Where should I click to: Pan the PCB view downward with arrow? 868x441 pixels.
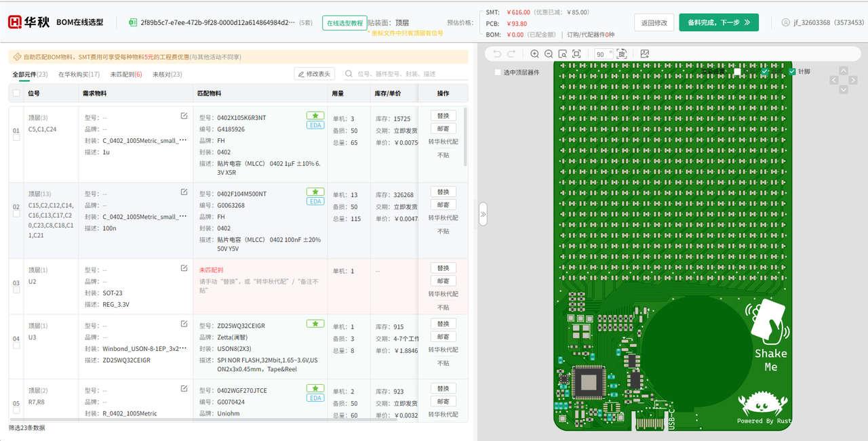click(843, 89)
